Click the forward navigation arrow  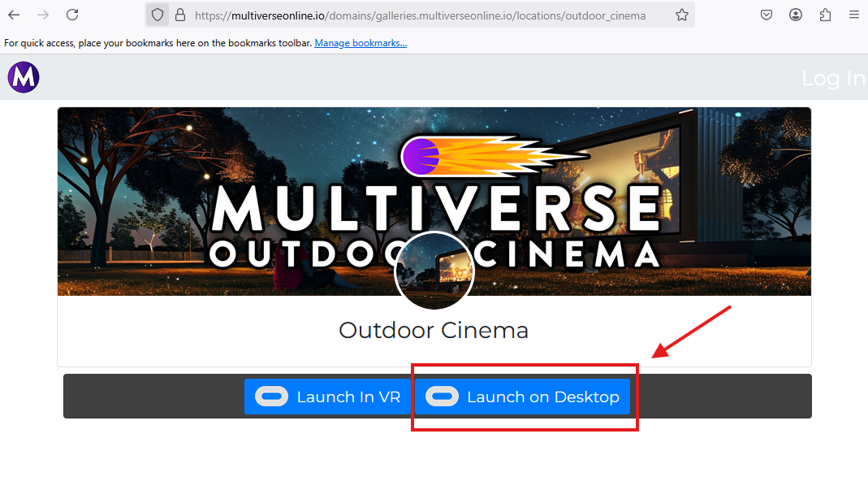pyautogui.click(x=42, y=14)
